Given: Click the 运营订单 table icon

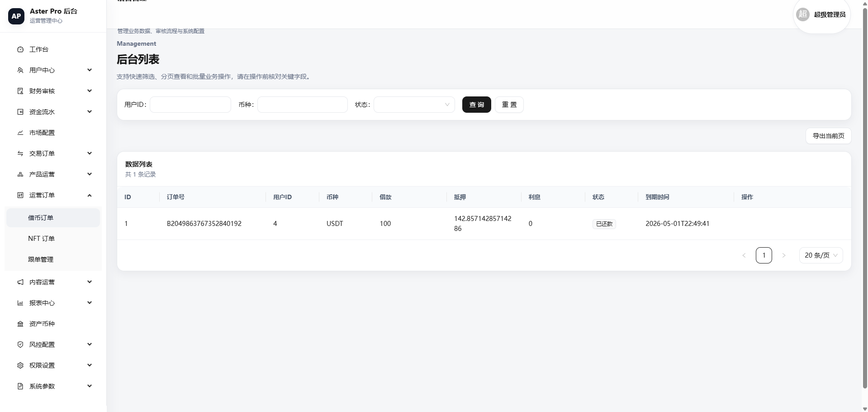Looking at the screenshot, I should pos(20,195).
